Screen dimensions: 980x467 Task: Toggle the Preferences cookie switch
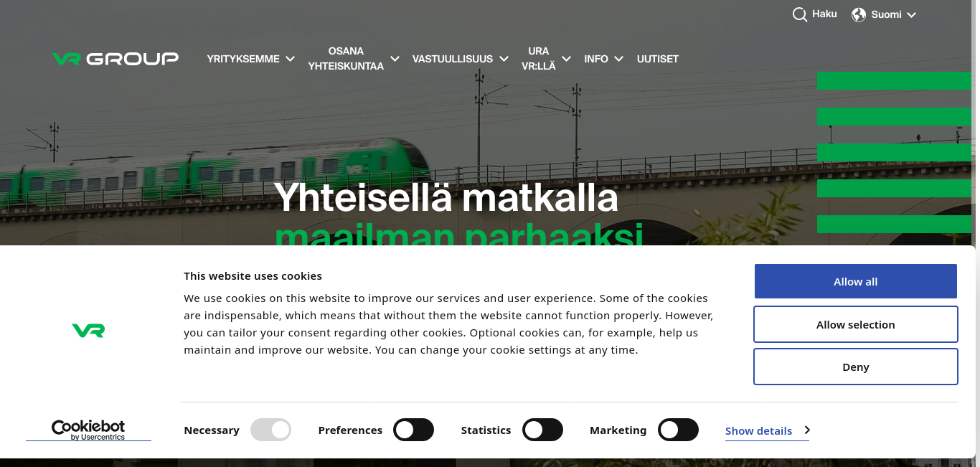[414, 430]
